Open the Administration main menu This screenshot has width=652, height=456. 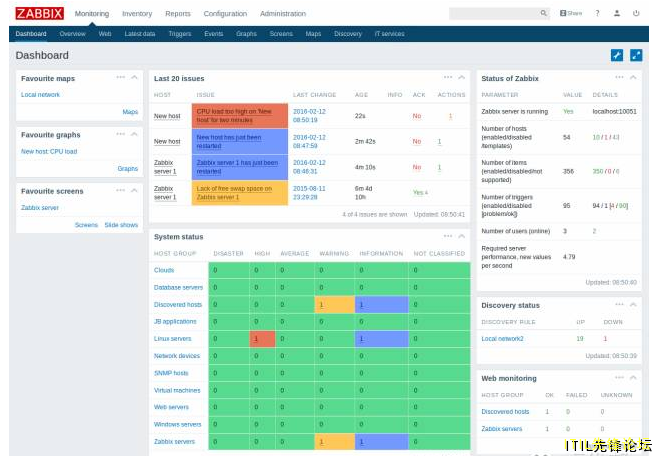point(283,14)
